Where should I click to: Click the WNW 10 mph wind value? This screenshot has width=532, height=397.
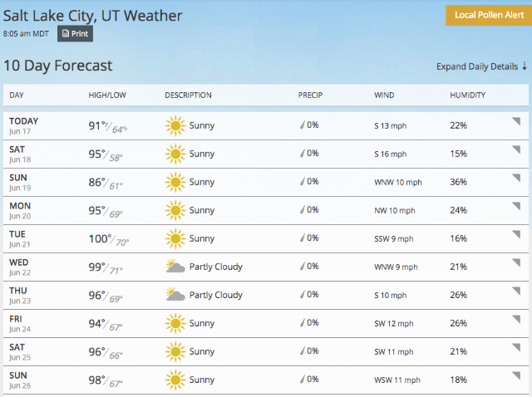398,183
